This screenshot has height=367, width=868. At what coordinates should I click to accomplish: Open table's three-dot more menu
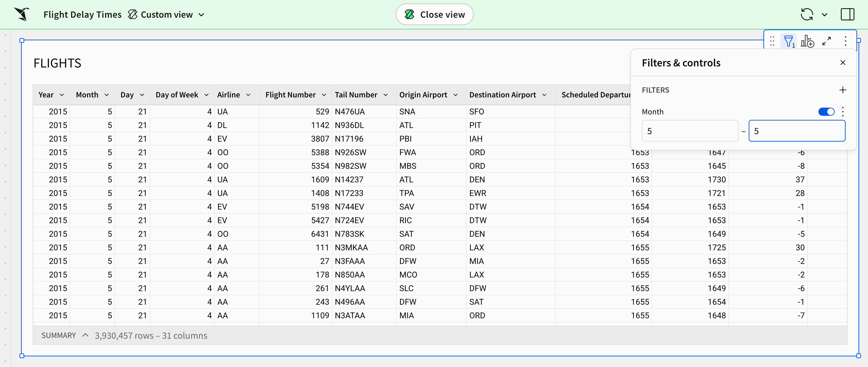(x=845, y=41)
